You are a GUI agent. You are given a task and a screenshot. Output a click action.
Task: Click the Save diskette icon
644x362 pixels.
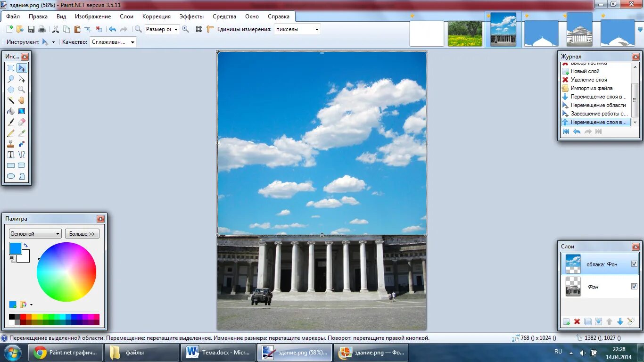click(x=31, y=29)
